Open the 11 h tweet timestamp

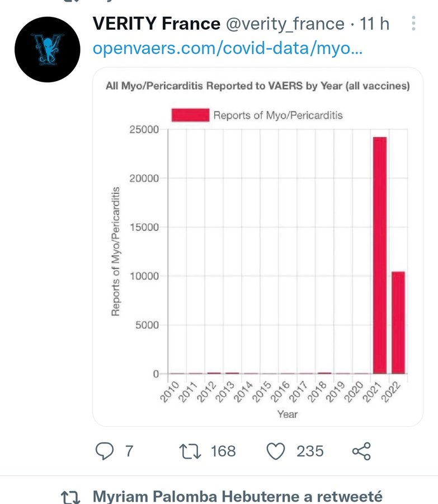click(x=374, y=24)
